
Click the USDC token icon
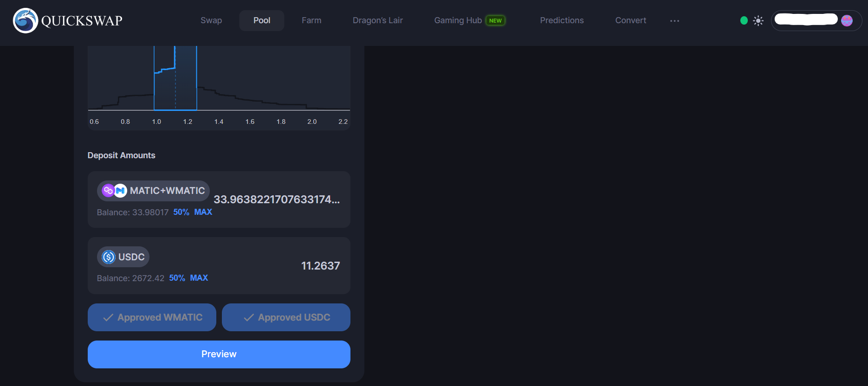(x=109, y=257)
